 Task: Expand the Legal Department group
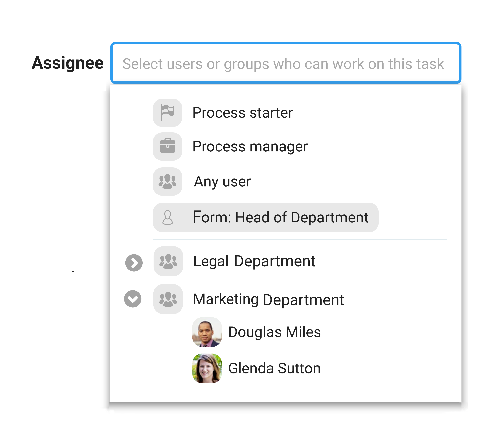pos(134,263)
